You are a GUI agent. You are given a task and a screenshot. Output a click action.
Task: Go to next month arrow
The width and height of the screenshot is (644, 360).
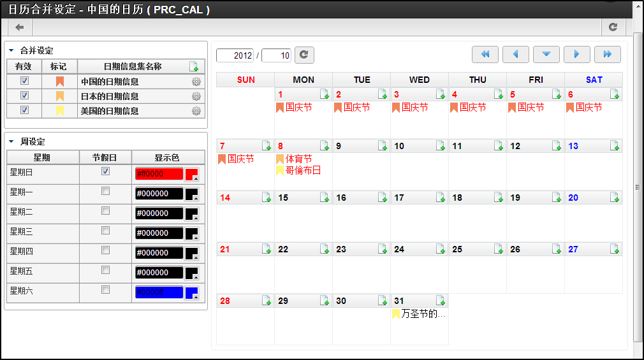pyautogui.click(x=576, y=54)
